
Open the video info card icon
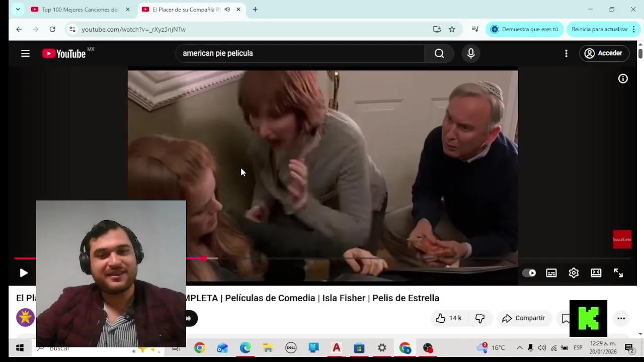pos(623,78)
